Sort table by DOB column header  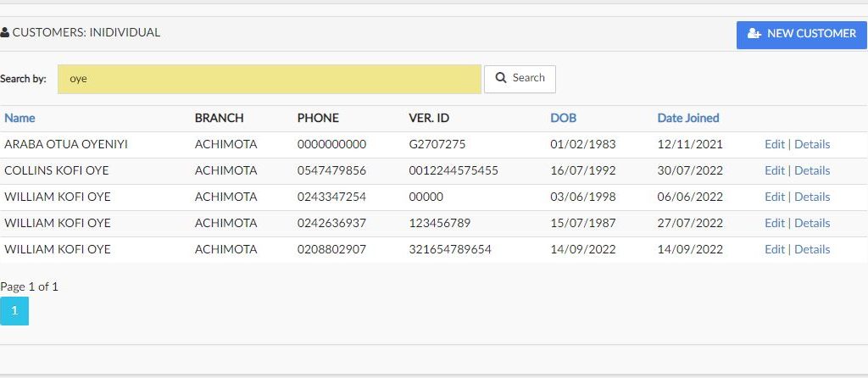(x=563, y=119)
